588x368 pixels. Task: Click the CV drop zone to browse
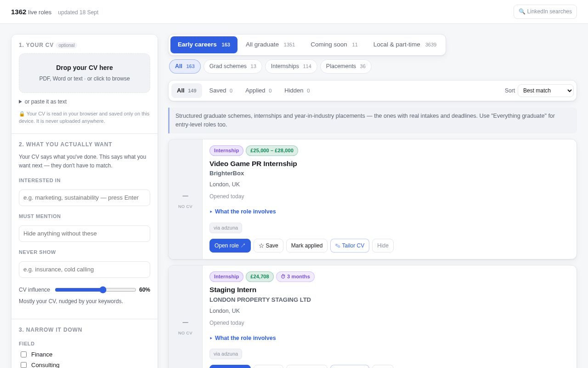(x=85, y=73)
